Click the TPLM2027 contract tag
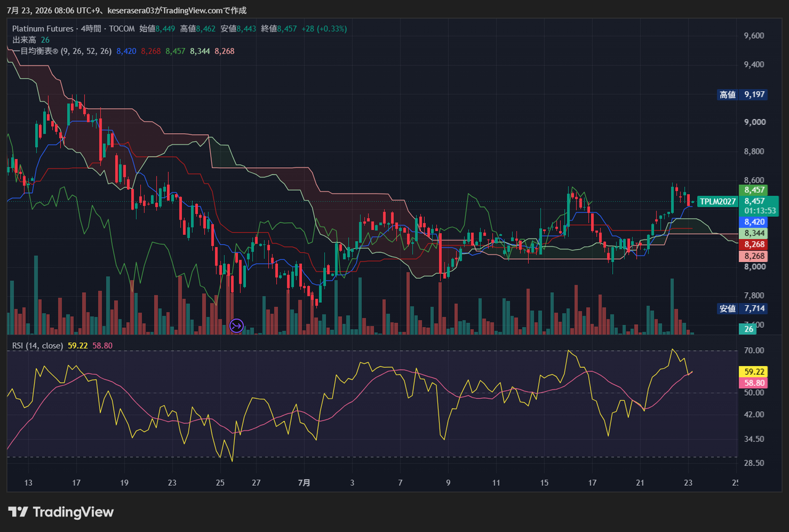Screen dimensions: 789x532 [717, 202]
